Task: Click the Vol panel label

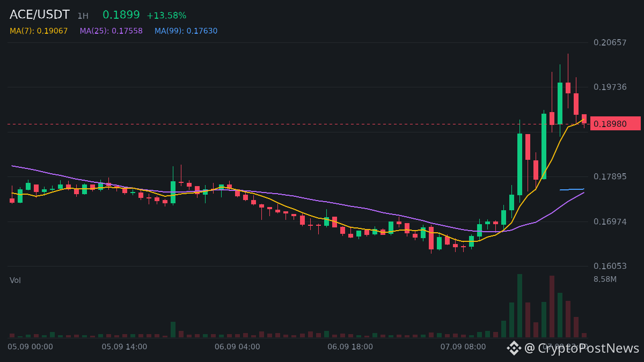Action: (15, 280)
